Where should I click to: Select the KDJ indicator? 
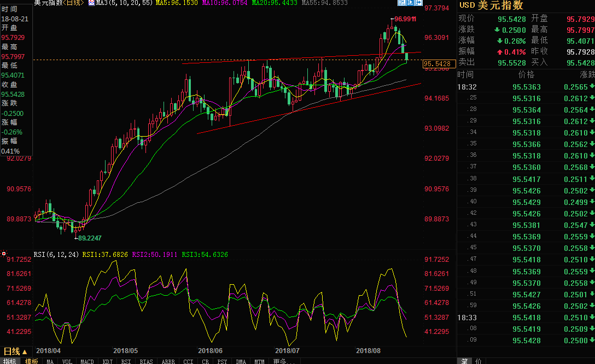pyautogui.click(x=108, y=361)
